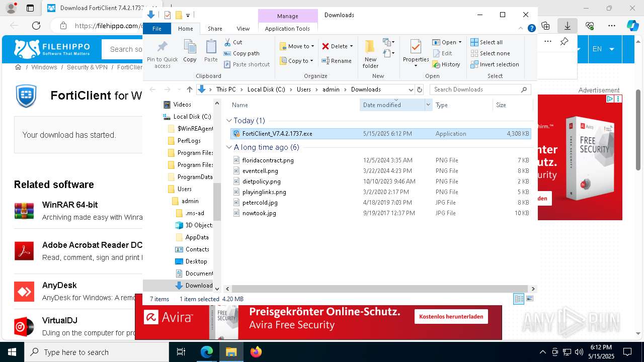This screenshot has width=644, height=362.
Task: Expand the Open dropdown arrow
Action: [x=460, y=42]
